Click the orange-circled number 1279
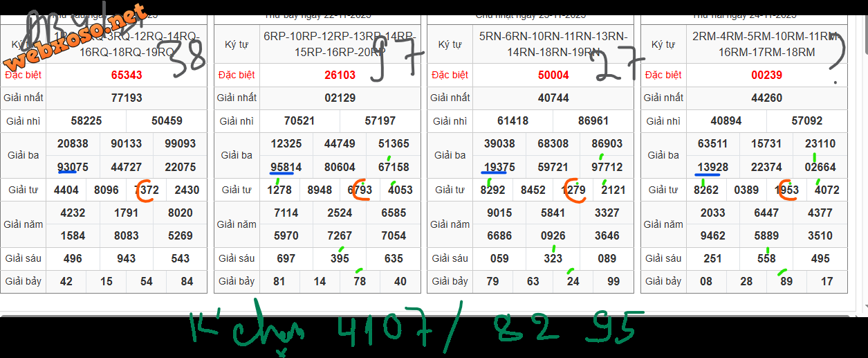 click(x=573, y=190)
